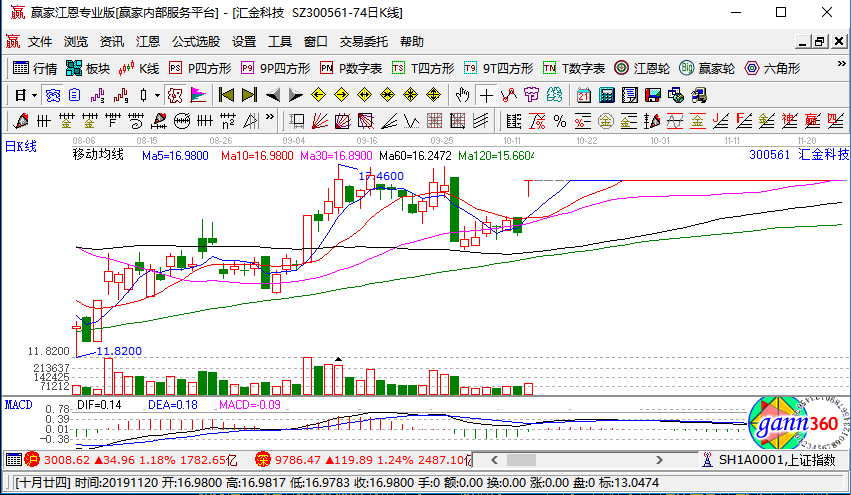Select the red pencil drawing tool
851x495 pixels.
coord(21,120)
